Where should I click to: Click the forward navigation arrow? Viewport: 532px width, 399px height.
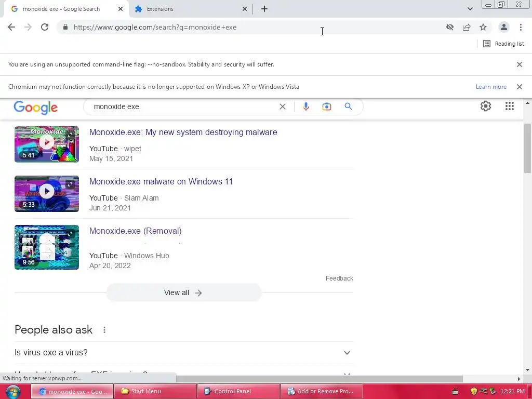28,27
